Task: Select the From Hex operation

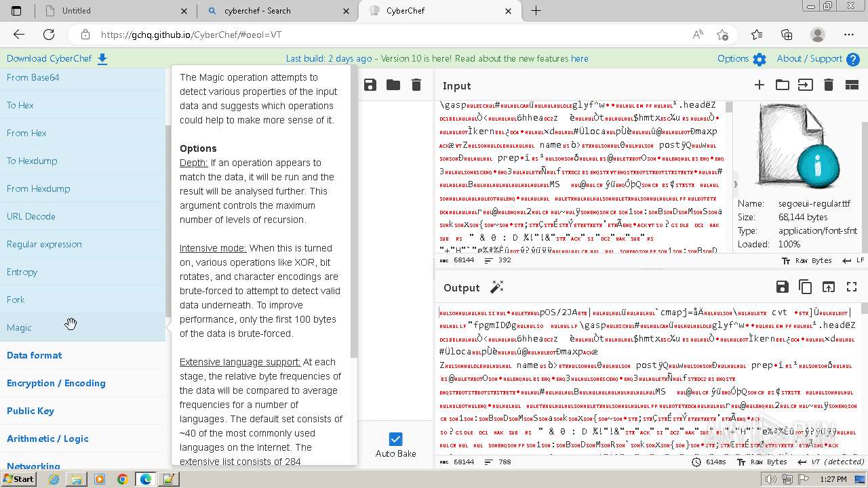Action: click(83, 133)
